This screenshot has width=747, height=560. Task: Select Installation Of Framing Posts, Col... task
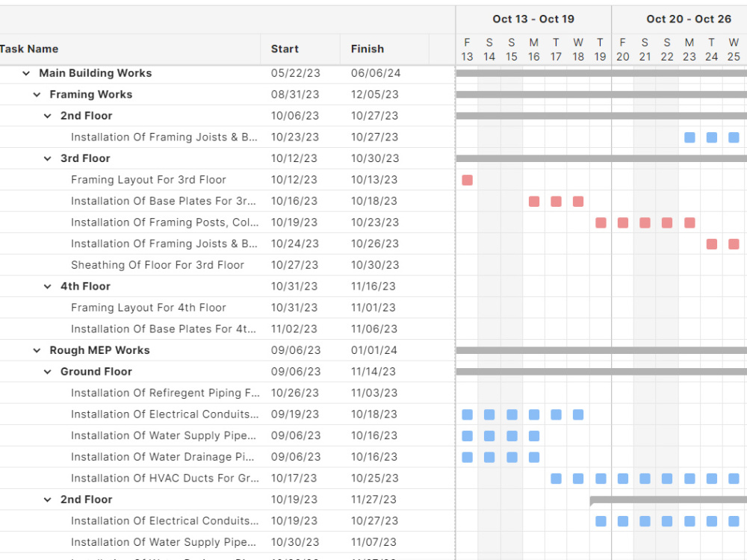165,223
